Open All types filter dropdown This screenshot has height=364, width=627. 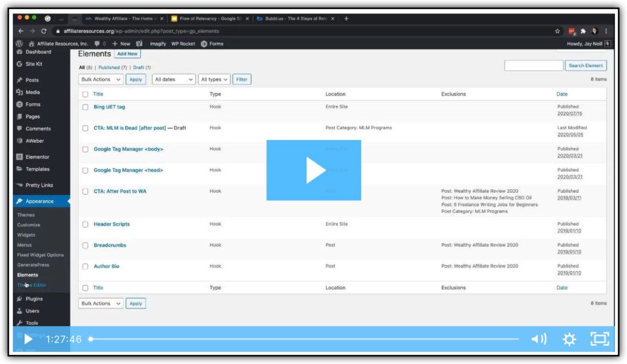[214, 80]
